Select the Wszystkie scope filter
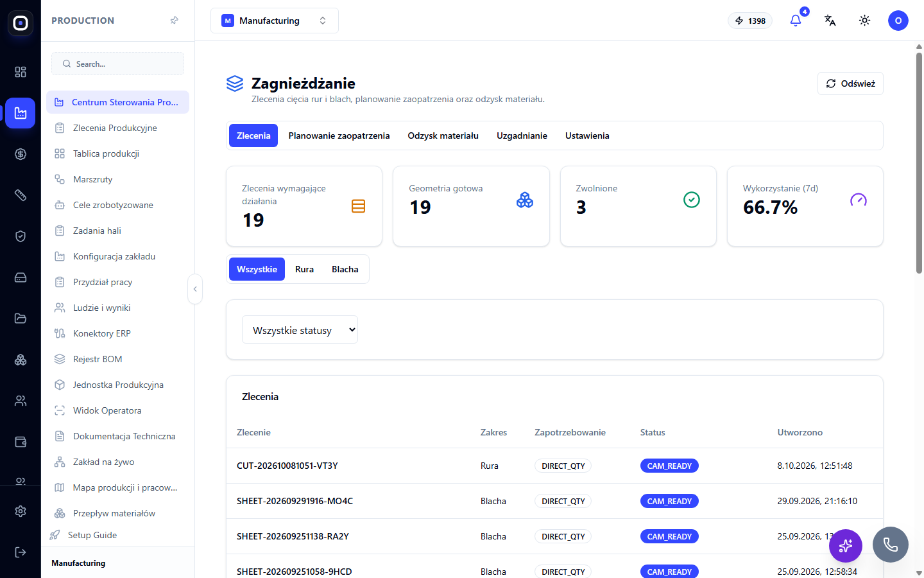This screenshot has height=578, width=924. click(x=257, y=269)
